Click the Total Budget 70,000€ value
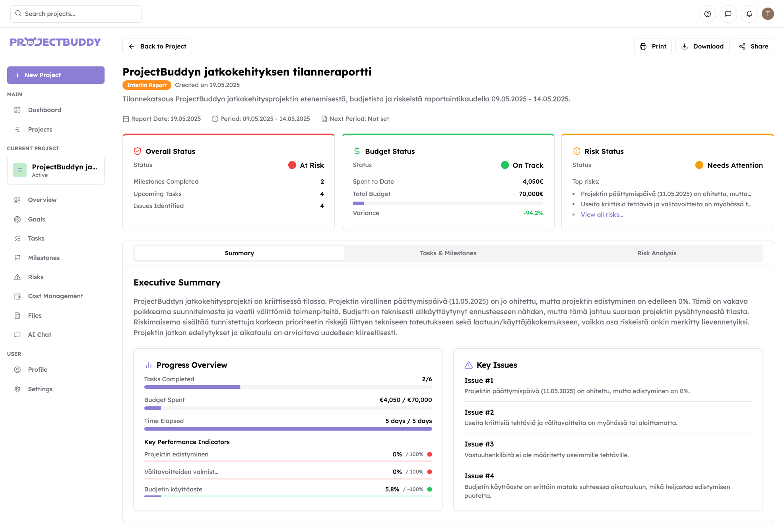784x532 pixels. (x=531, y=194)
